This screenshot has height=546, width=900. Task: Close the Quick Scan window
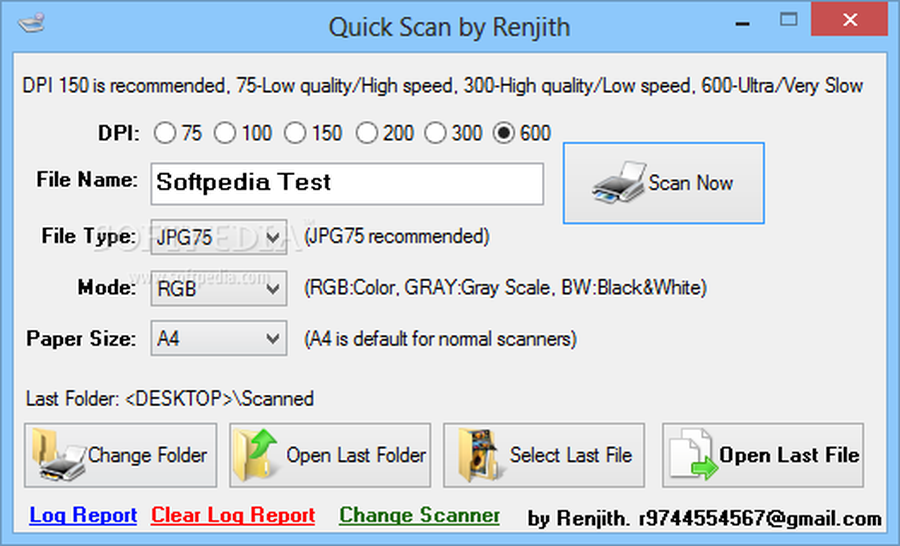[850, 20]
